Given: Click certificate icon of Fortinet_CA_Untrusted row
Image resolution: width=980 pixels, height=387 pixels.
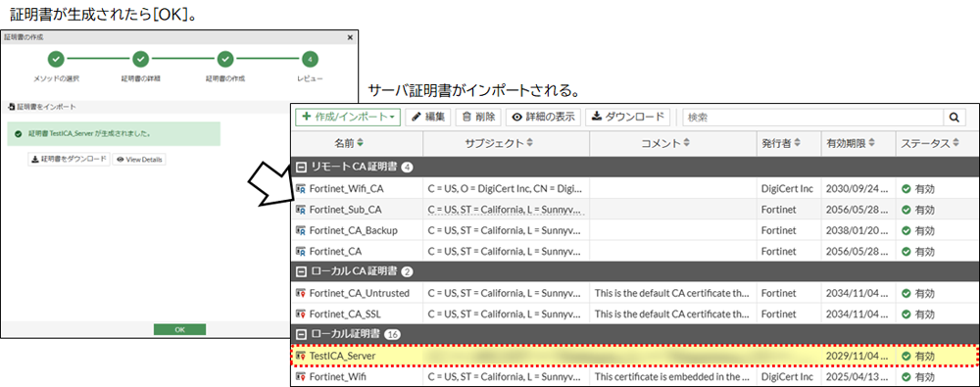Looking at the screenshot, I should [301, 293].
